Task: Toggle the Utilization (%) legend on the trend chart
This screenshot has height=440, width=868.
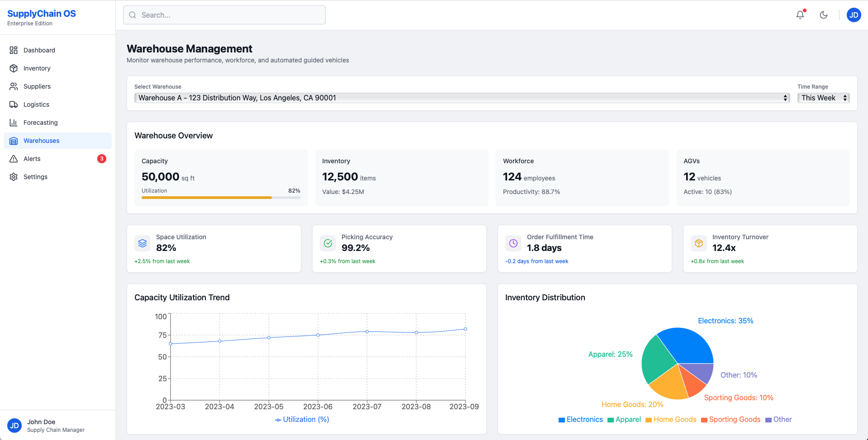Action: pyautogui.click(x=302, y=420)
